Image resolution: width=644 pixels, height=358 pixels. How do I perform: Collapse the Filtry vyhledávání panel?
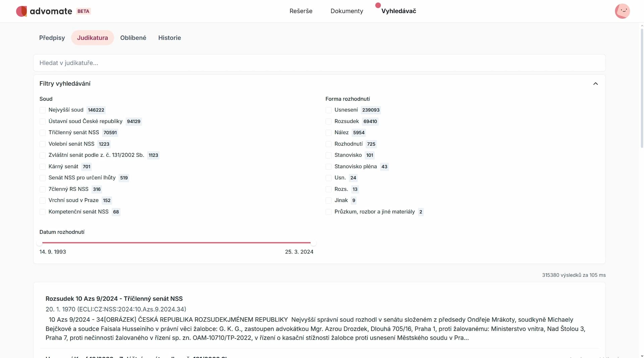(595, 84)
